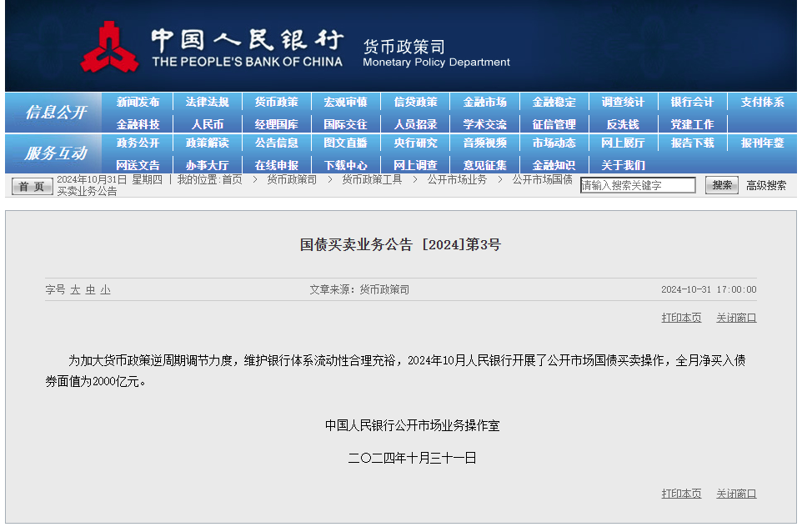The width and height of the screenshot is (802, 532).
Task: Set font size to medium 中
Action: tap(91, 289)
